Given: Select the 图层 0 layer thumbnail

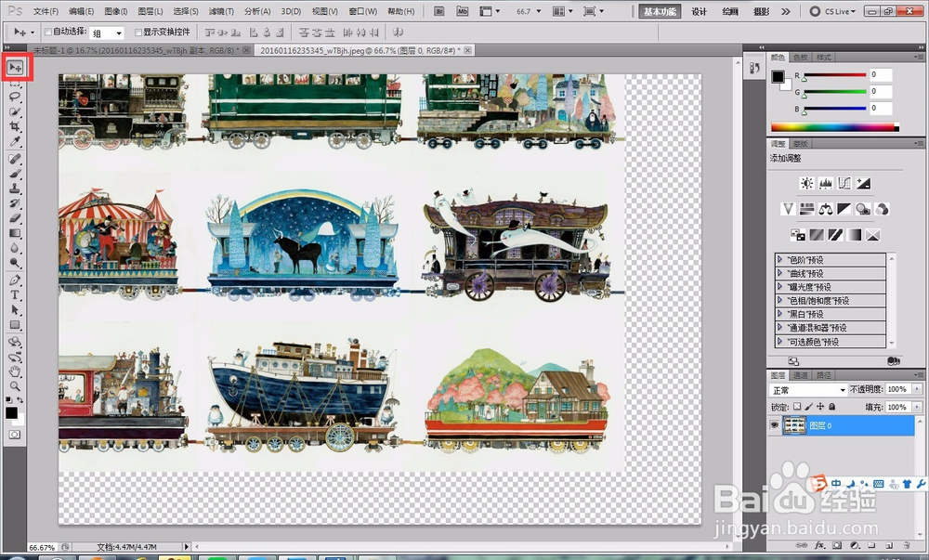Looking at the screenshot, I should click(x=794, y=425).
